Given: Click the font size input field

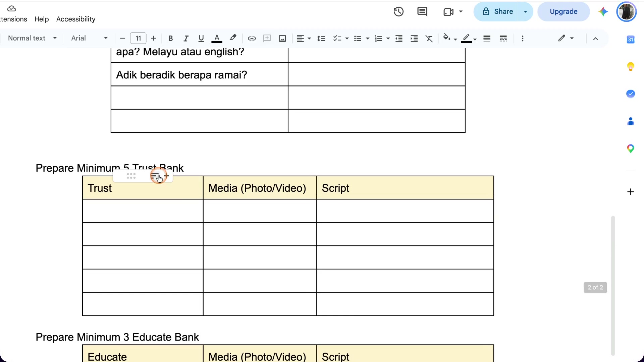Looking at the screenshot, I should (138, 38).
